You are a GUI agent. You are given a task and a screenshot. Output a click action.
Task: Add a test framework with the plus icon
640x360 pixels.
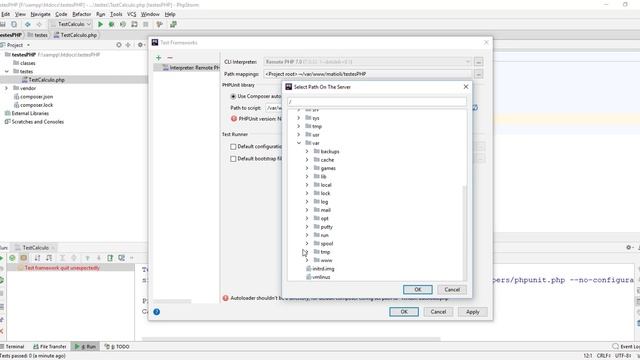pos(159,58)
